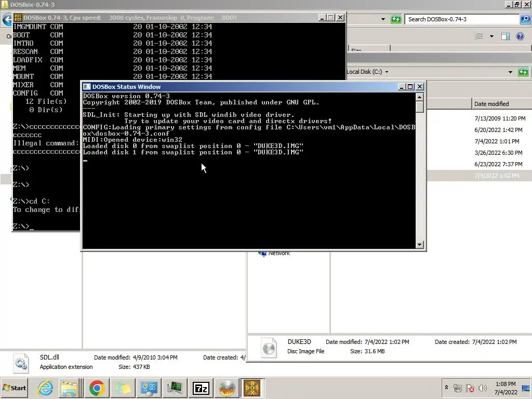Click SDL.dll file icon in details pane

click(x=21, y=363)
